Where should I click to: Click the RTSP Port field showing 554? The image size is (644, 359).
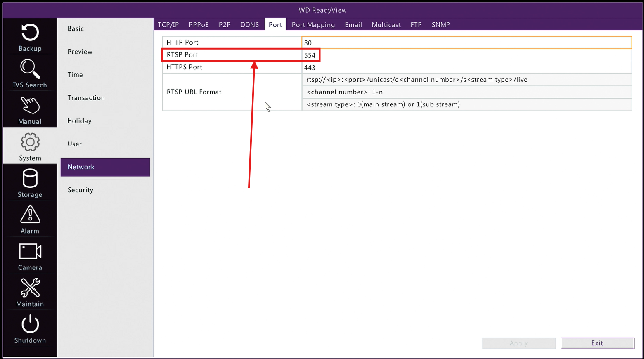click(467, 55)
